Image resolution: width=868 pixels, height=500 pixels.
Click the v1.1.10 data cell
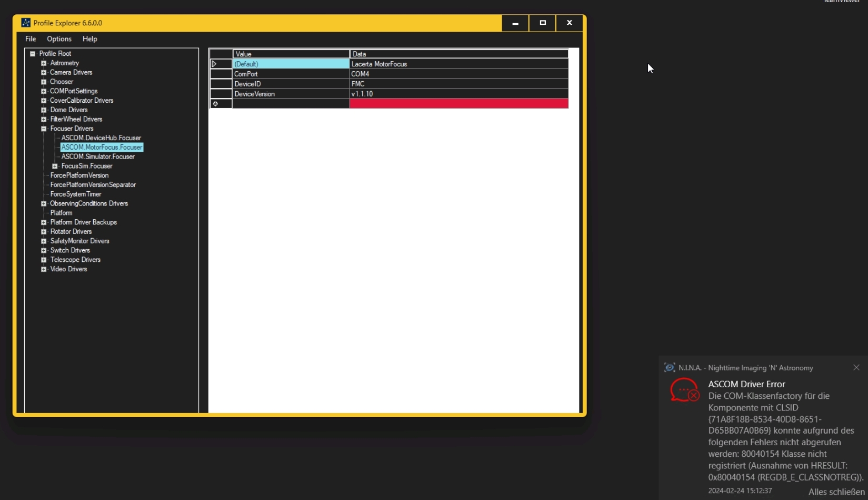[x=459, y=94]
